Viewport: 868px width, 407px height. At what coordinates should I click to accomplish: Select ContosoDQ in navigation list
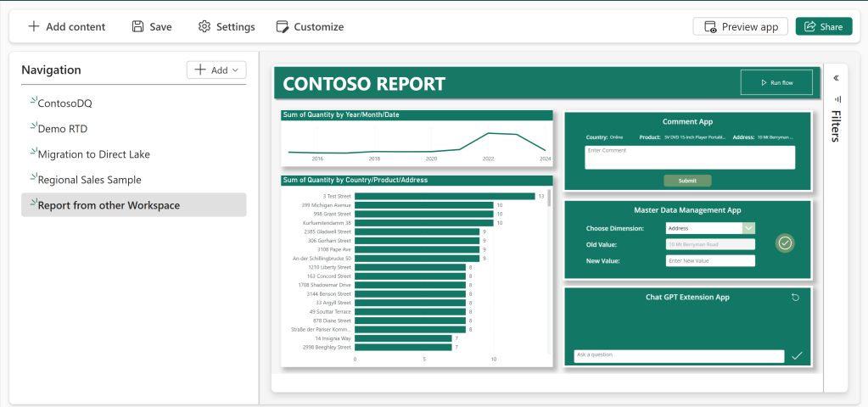(64, 103)
